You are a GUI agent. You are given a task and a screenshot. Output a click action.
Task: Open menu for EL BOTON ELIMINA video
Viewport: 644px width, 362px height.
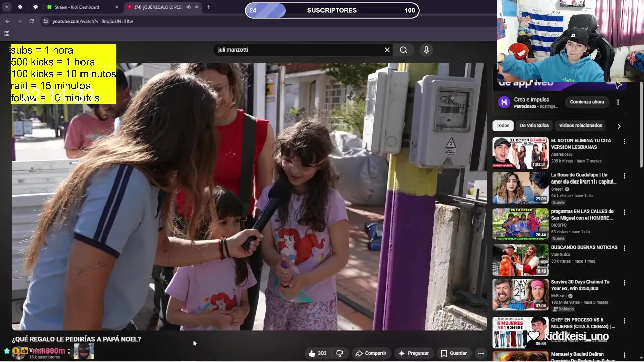pos(624,142)
